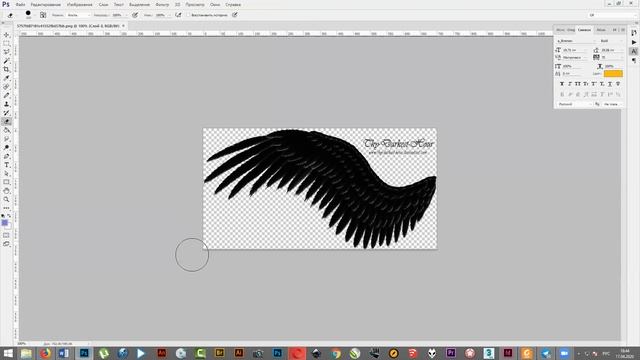Close the open document tab

[x=123, y=26]
